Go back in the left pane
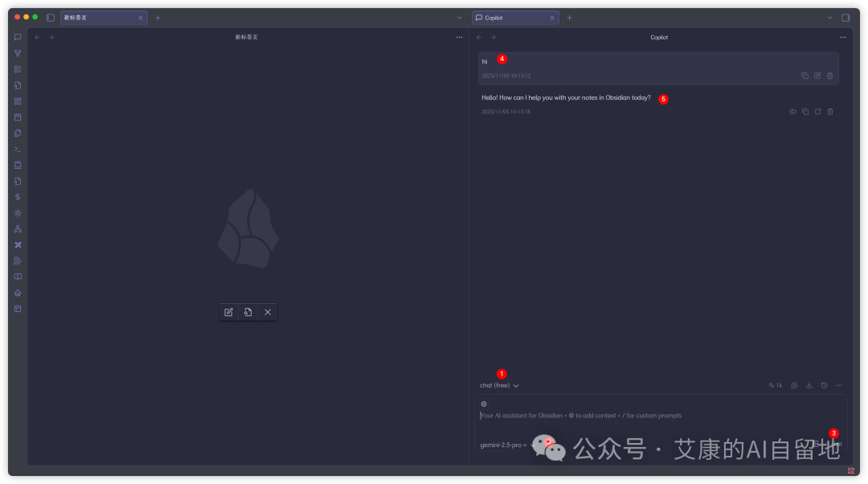 click(x=37, y=37)
